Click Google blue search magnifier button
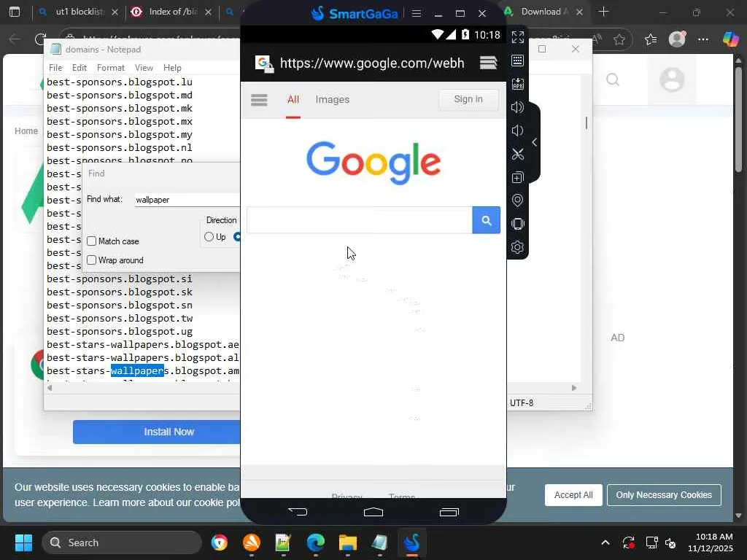The image size is (747, 560). [486, 220]
